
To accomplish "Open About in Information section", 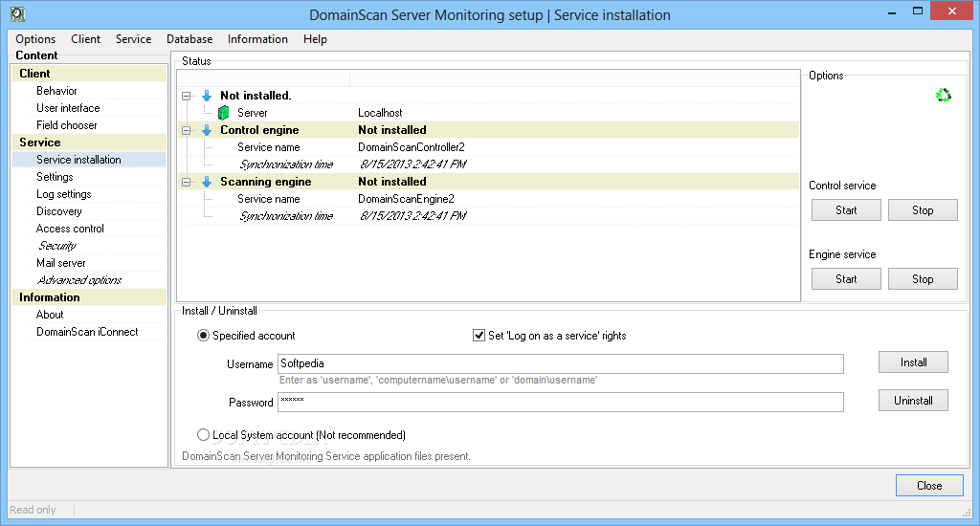I will [x=50, y=315].
